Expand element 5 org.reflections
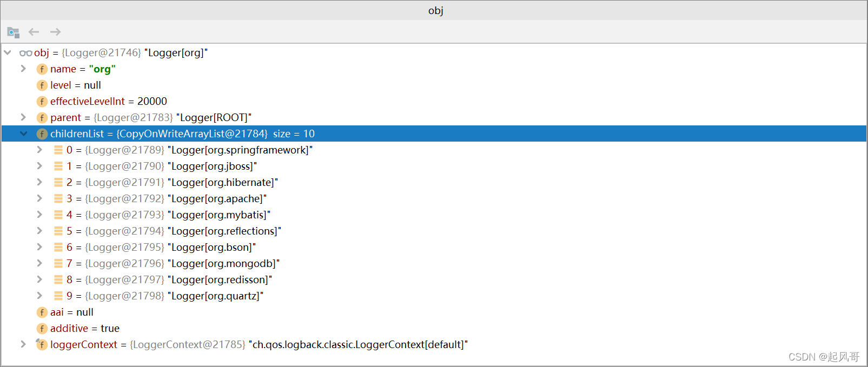 39,231
